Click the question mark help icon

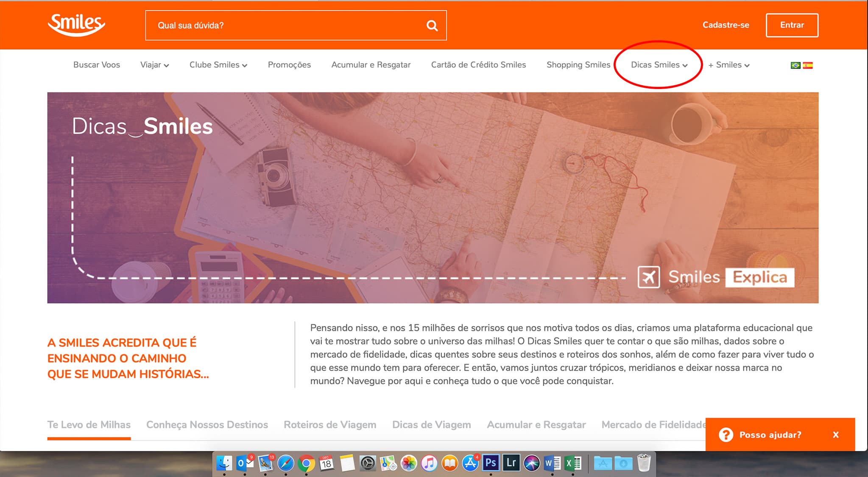tap(726, 435)
